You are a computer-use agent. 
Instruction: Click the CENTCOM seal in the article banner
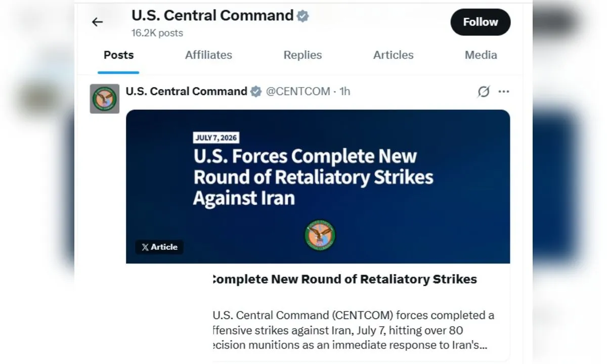320,236
